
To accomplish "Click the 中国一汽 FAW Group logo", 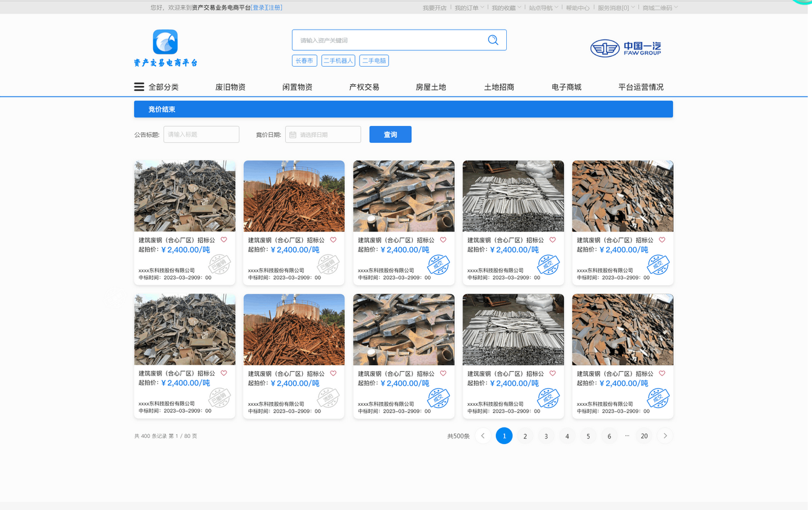I will pyautogui.click(x=626, y=48).
